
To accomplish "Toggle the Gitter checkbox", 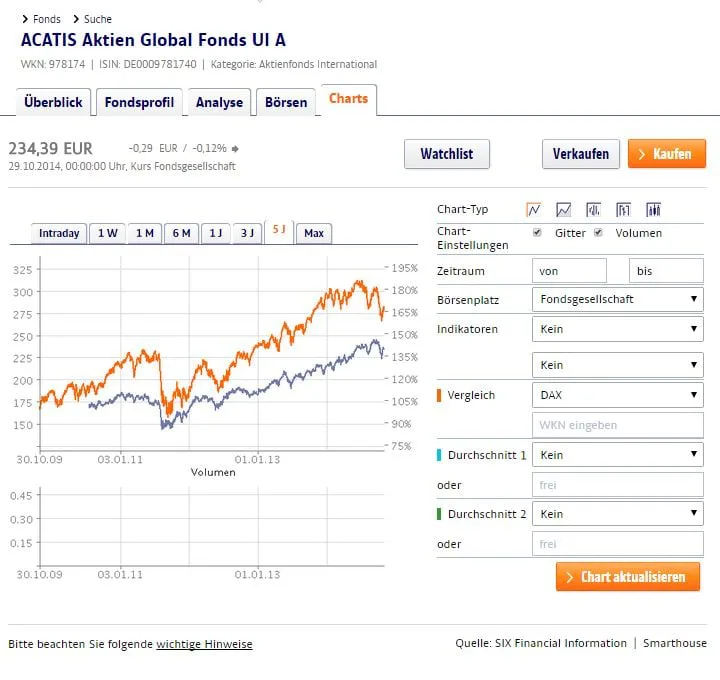I will coord(537,232).
